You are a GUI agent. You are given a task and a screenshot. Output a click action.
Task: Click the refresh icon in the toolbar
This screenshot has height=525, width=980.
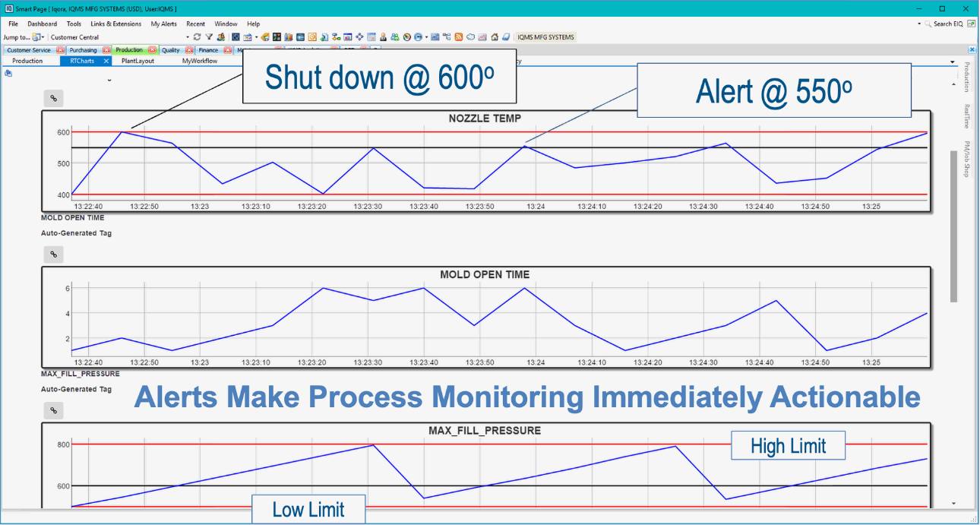pos(198,36)
